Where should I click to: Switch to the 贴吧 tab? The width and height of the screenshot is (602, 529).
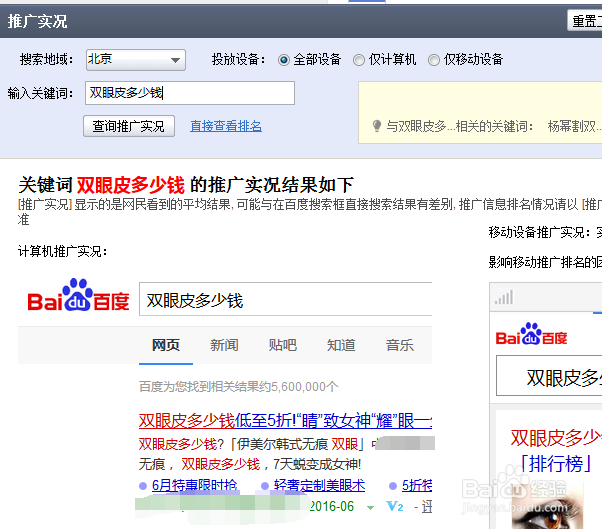click(x=283, y=345)
